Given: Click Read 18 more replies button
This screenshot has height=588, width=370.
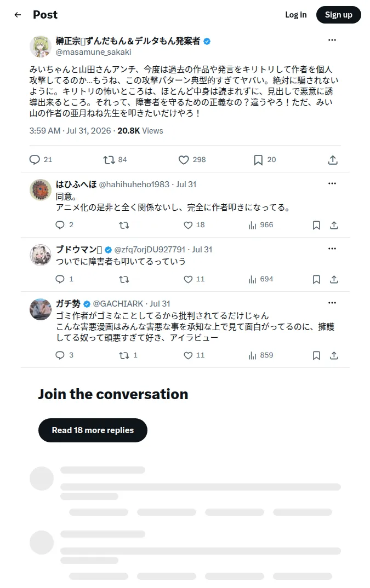Looking at the screenshot, I should [x=93, y=430].
